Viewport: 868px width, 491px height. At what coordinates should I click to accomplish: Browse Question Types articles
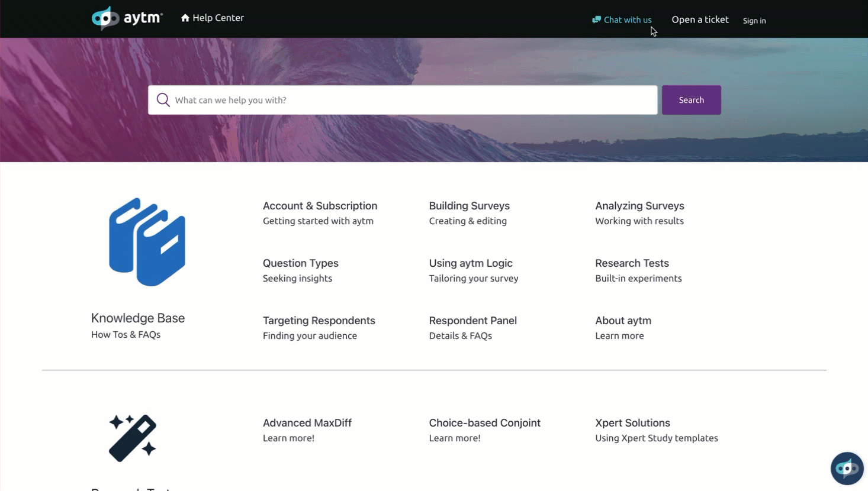pos(300,263)
